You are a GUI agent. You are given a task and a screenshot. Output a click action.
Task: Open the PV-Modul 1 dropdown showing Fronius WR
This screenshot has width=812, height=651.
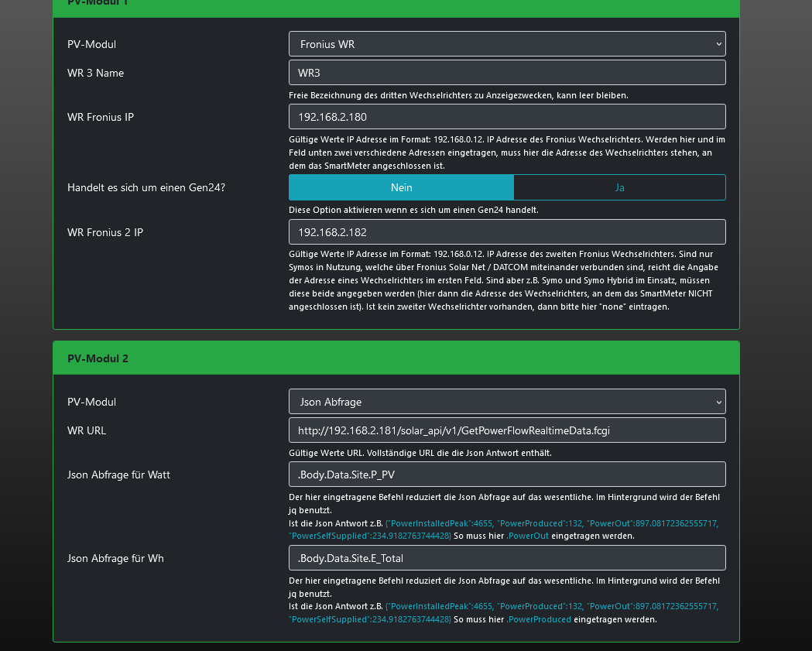click(x=507, y=44)
